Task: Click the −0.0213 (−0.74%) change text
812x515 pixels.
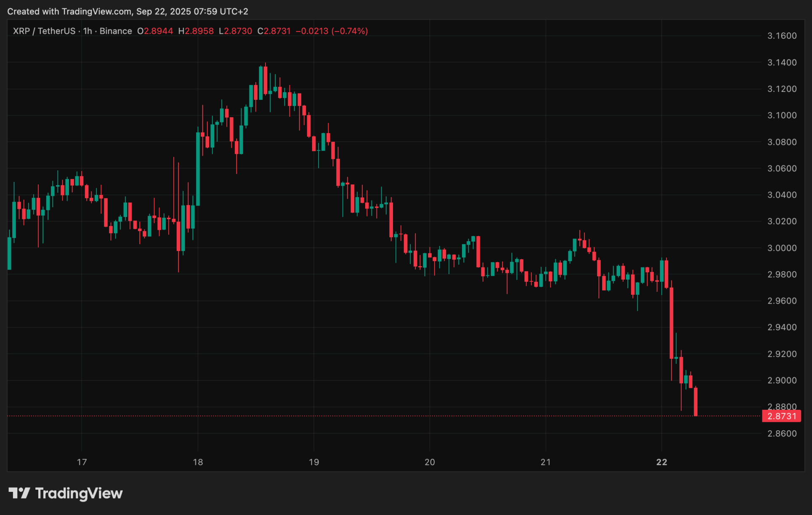Action: (x=332, y=31)
